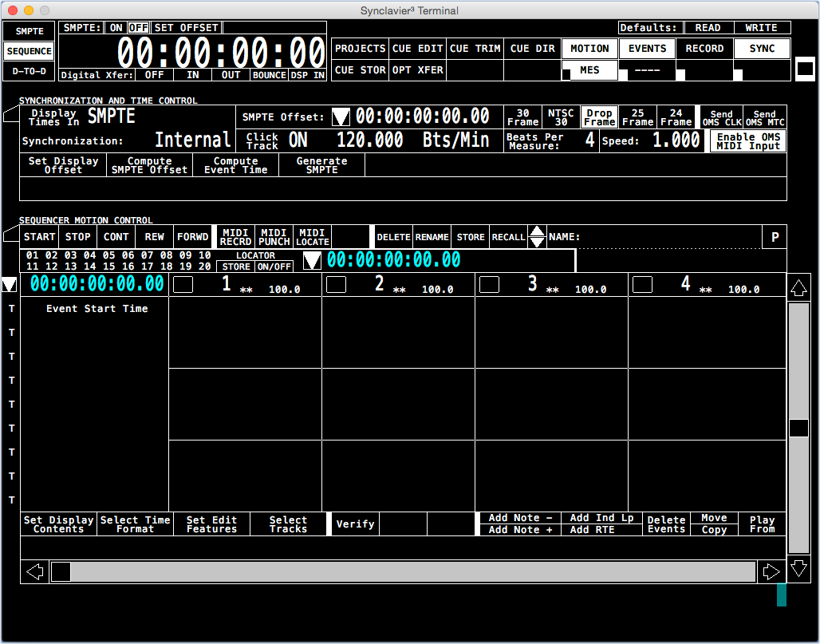Click the corner tab icon beside Sequencer Motion Control

pyautogui.click(x=11, y=234)
